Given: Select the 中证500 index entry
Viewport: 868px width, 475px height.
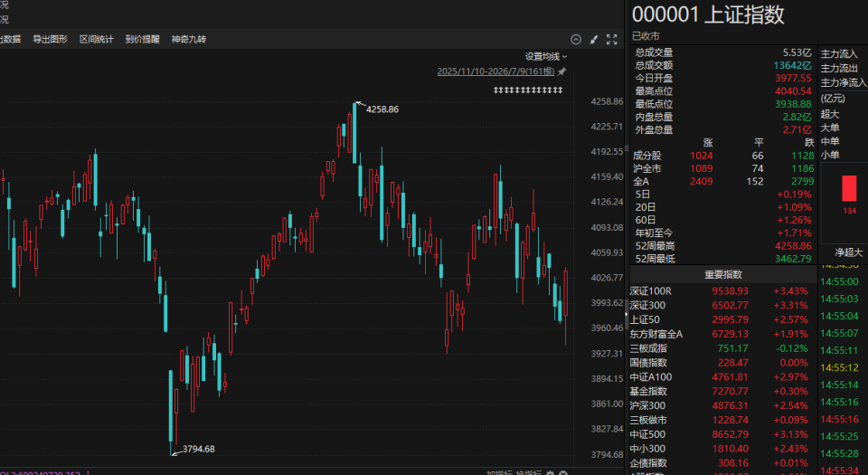Looking at the screenshot, I should 719,434.
